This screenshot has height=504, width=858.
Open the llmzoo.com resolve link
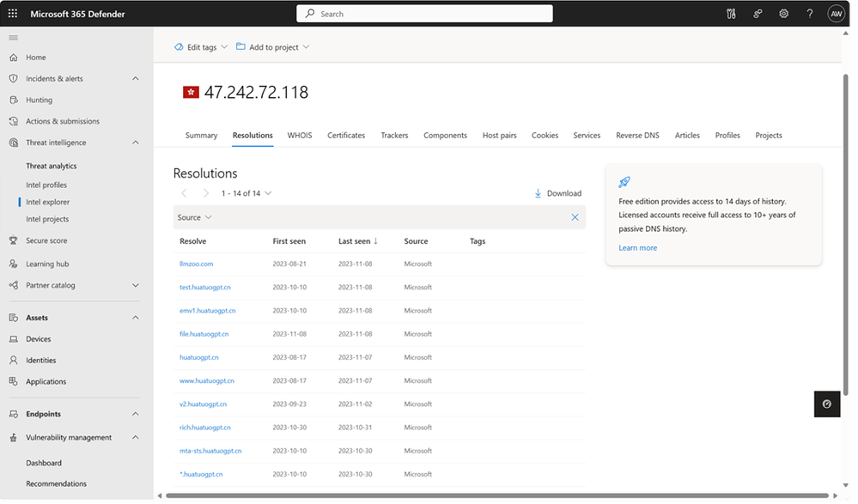point(197,264)
